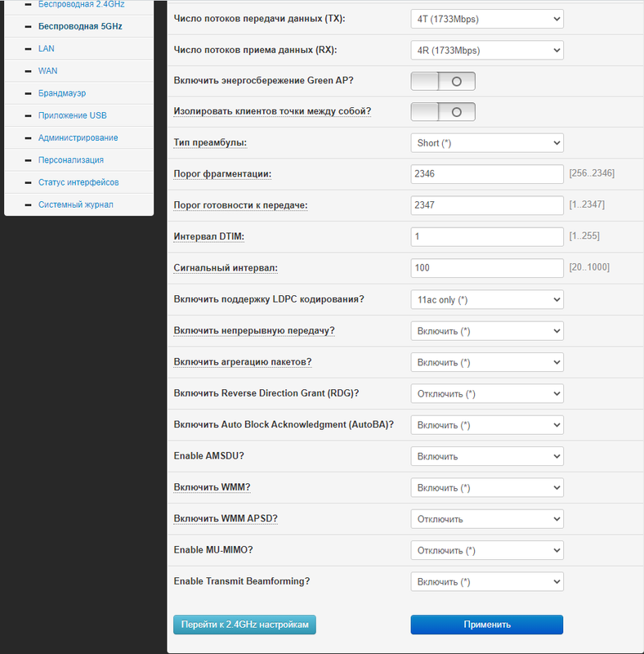This screenshot has height=654, width=644.
Task: Open the Персонализация section
Action: pyautogui.click(x=71, y=159)
